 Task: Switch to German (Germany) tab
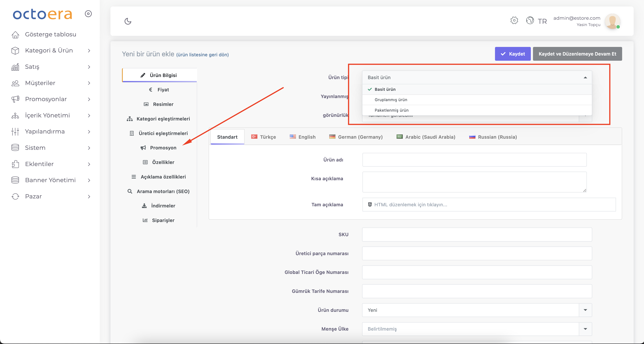pos(356,137)
